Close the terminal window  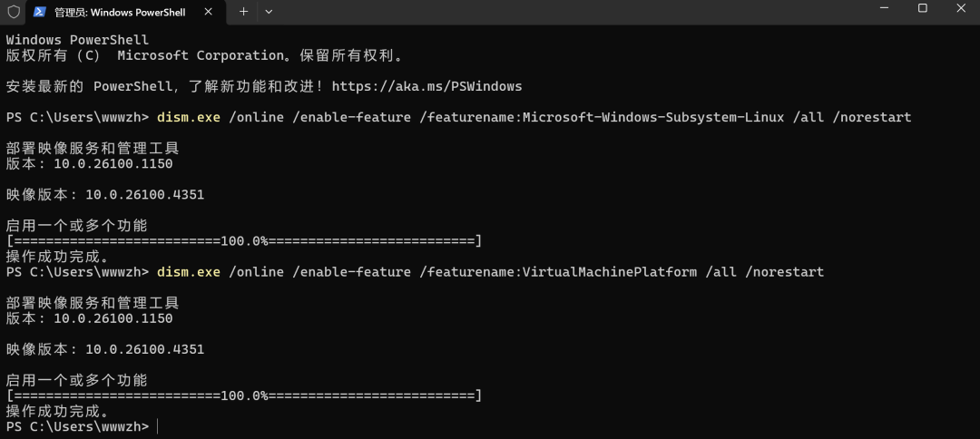click(x=961, y=8)
